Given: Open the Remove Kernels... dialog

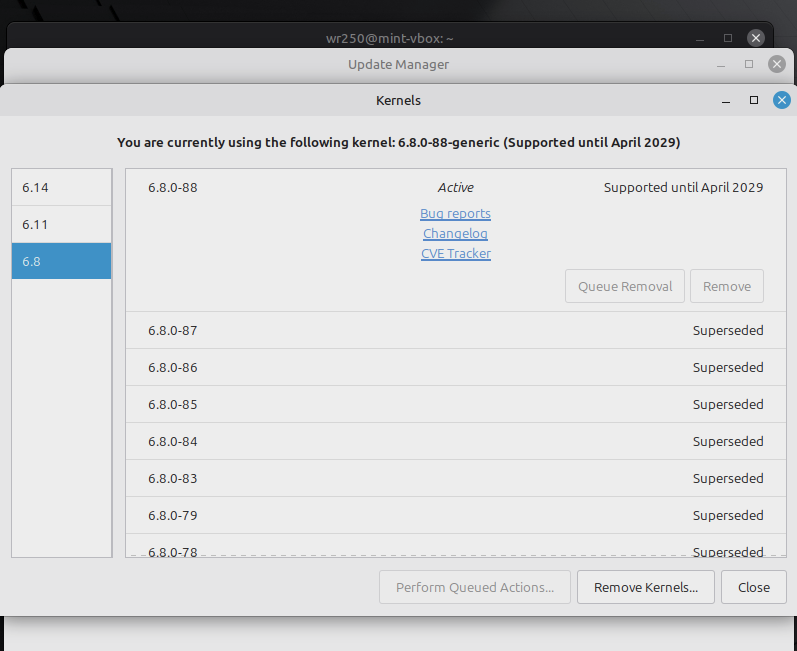Looking at the screenshot, I should [645, 587].
